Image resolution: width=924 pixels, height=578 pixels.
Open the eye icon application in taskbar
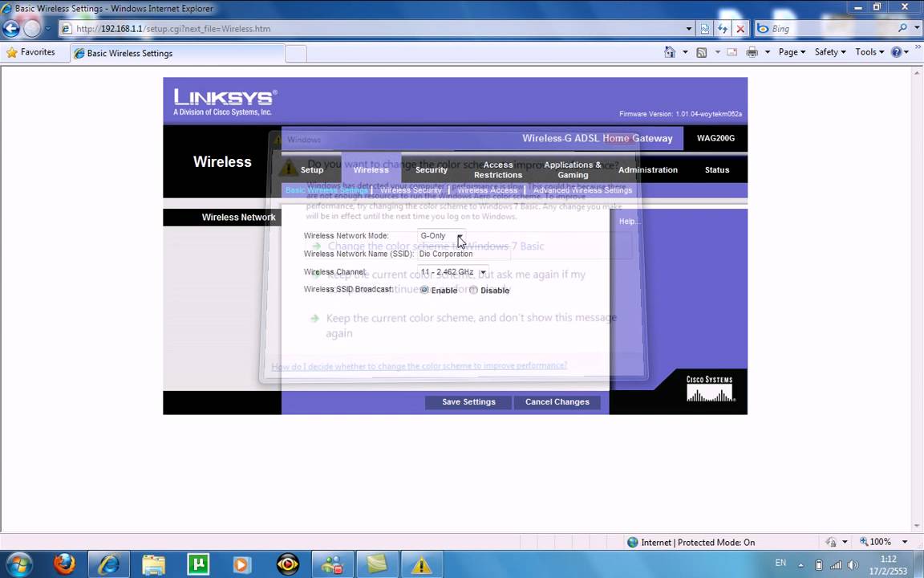coord(288,564)
